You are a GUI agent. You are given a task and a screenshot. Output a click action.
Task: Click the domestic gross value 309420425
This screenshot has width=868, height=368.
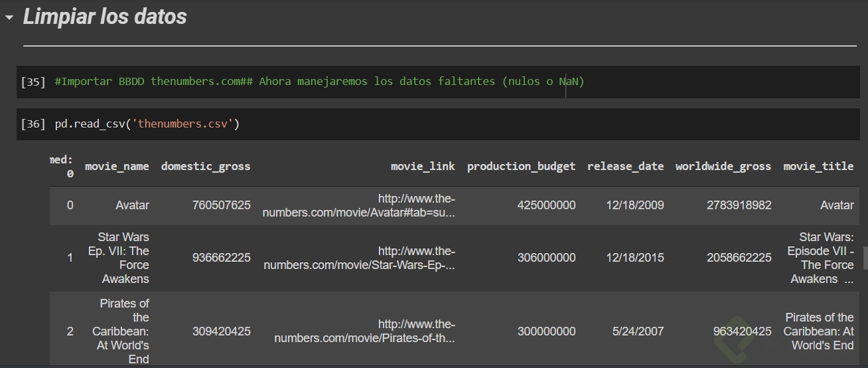(x=222, y=331)
